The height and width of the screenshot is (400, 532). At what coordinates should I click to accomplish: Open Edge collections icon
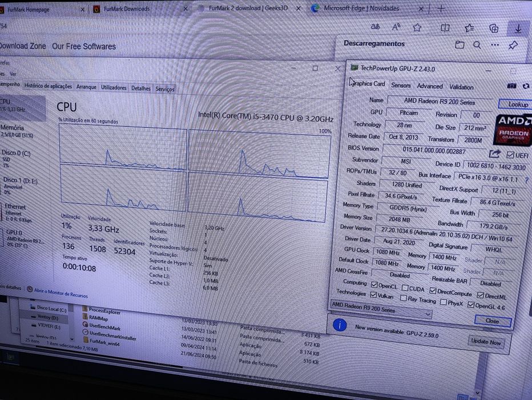click(494, 29)
